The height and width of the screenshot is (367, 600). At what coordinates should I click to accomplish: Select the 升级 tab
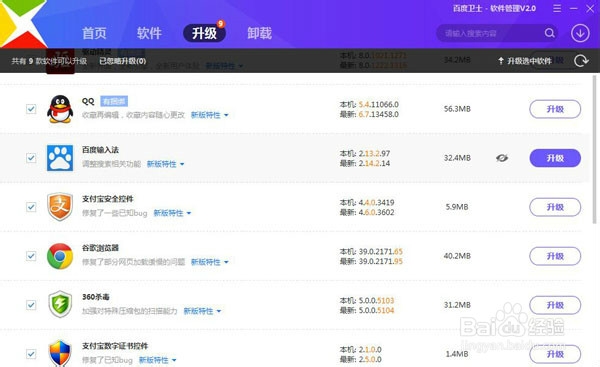204,33
